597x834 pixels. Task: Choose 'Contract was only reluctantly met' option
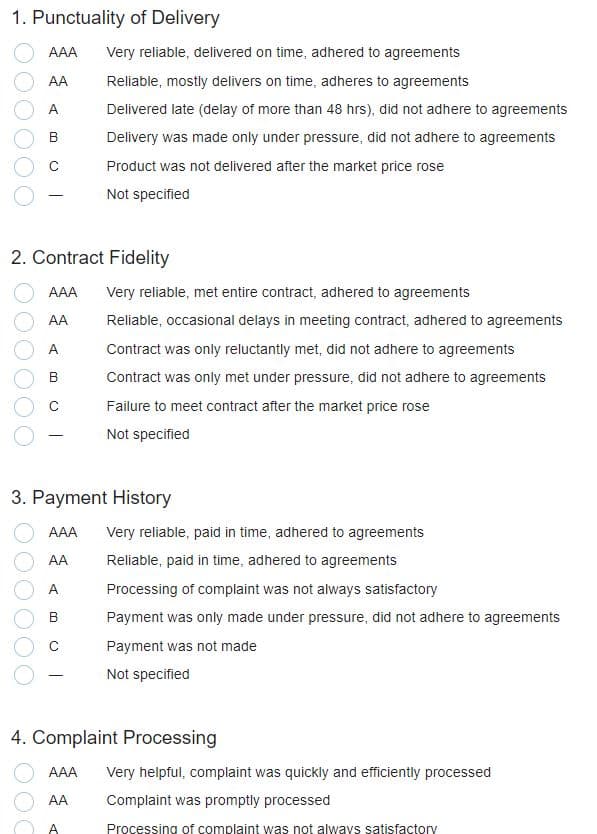pyautogui.click(x=24, y=349)
